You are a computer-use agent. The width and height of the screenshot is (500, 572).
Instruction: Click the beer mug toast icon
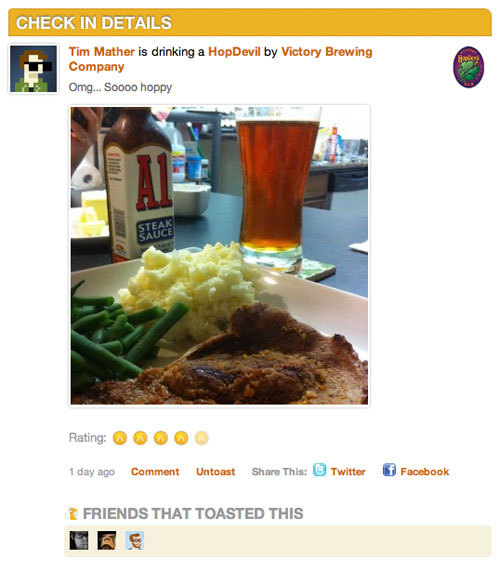point(72,514)
